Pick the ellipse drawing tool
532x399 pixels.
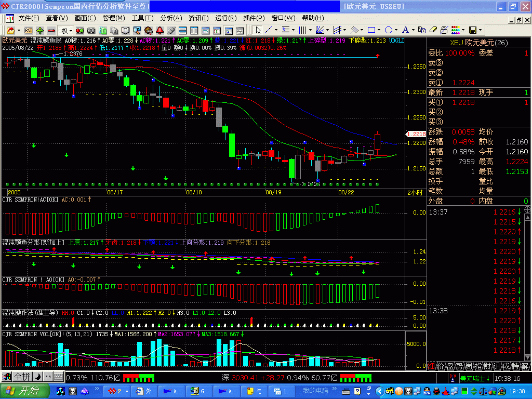[x=388, y=30]
